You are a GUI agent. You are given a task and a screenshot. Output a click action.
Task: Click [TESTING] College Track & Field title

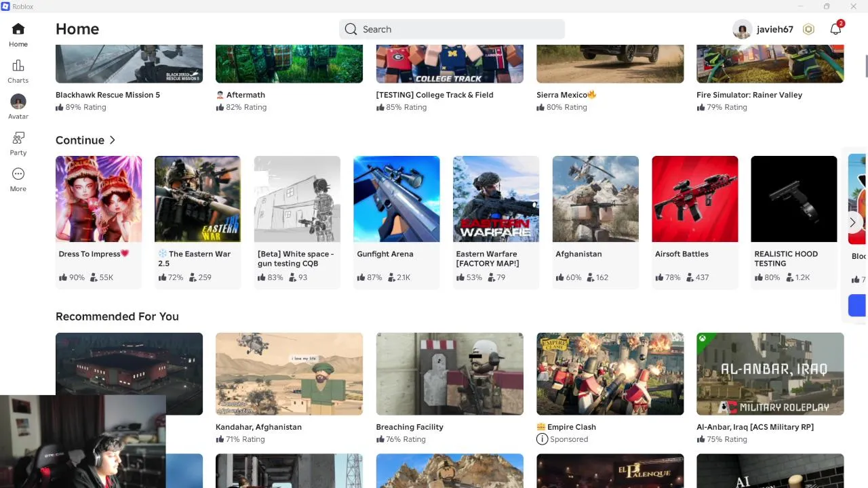435,95
